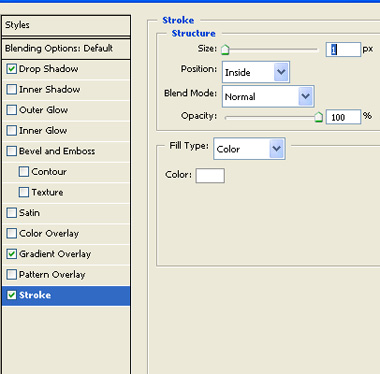
Task: Select the Pattern Overlay style label
Action: click(52, 274)
